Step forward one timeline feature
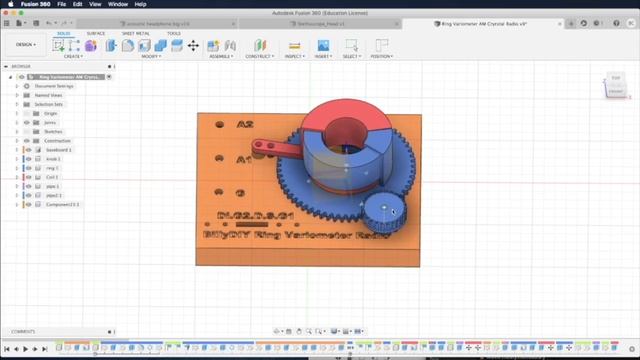The height and width of the screenshot is (360, 640). pos(35,349)
